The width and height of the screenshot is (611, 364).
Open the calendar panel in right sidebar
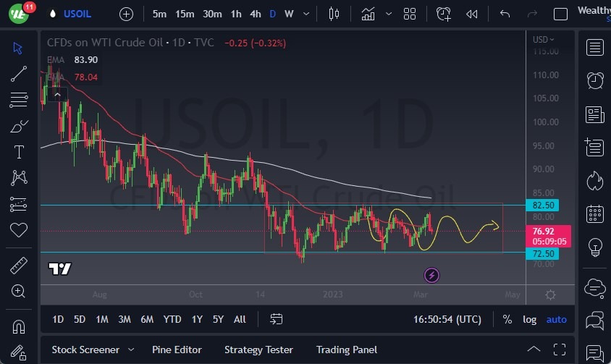coord(595,213)
